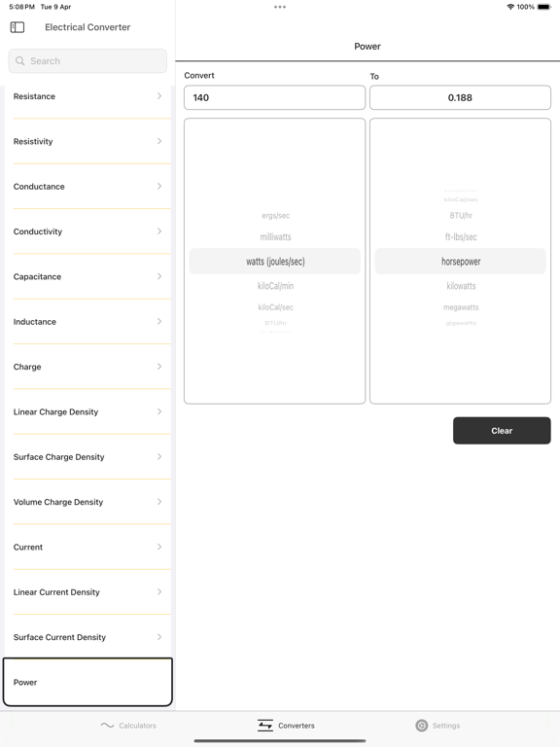Open the Linear Current Density converter
The image size is (560, 747).
(x=87, y=592)
